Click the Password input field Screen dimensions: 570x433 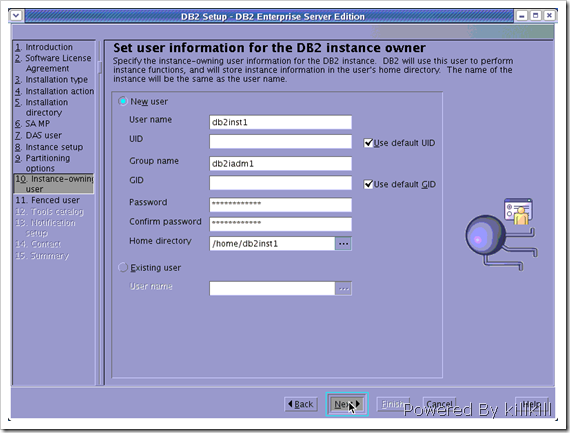281,205
